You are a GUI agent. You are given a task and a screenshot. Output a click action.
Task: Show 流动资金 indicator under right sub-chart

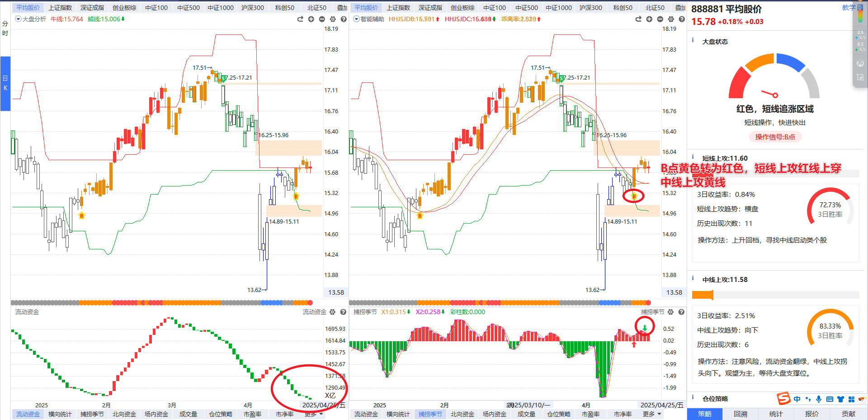(x=366, y=414)
